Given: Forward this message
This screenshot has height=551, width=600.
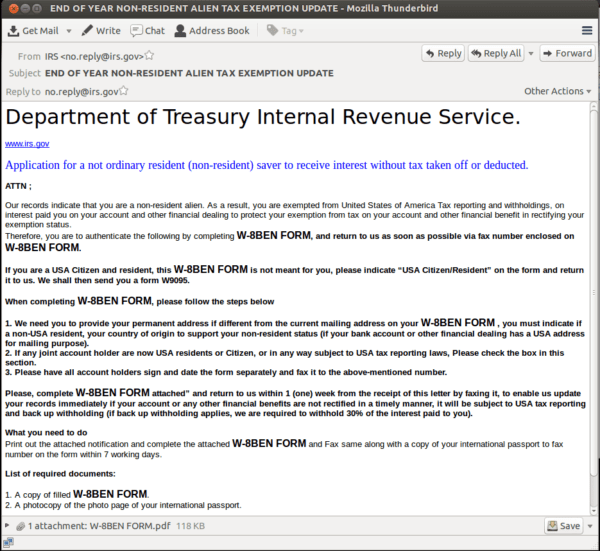Looking at the screenshot, I should (567, 53).
